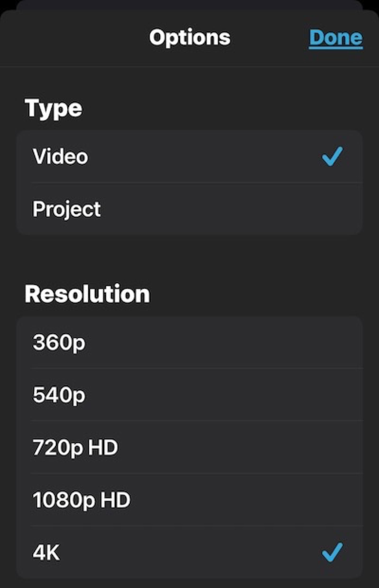Click the blue checkmark next to 4K
The image size is (379, 588).
click(332, 552)
